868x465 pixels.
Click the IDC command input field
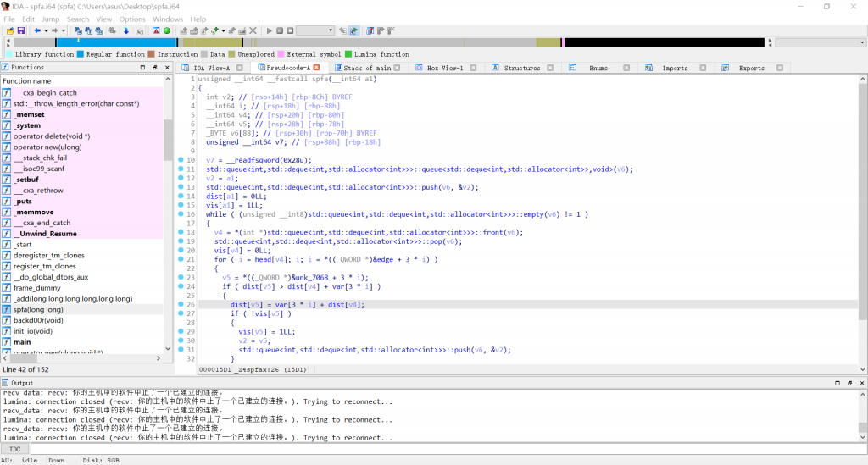click(x=448, y=449)
